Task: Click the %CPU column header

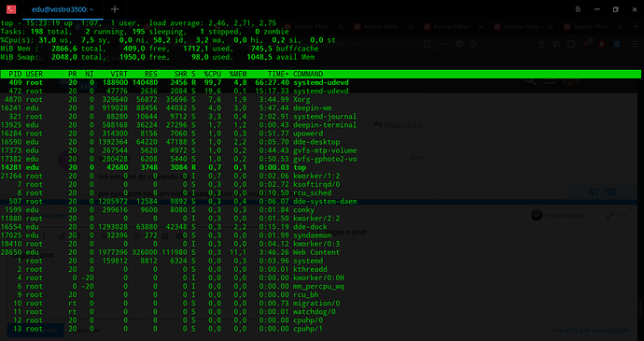Action: (213, 74)
